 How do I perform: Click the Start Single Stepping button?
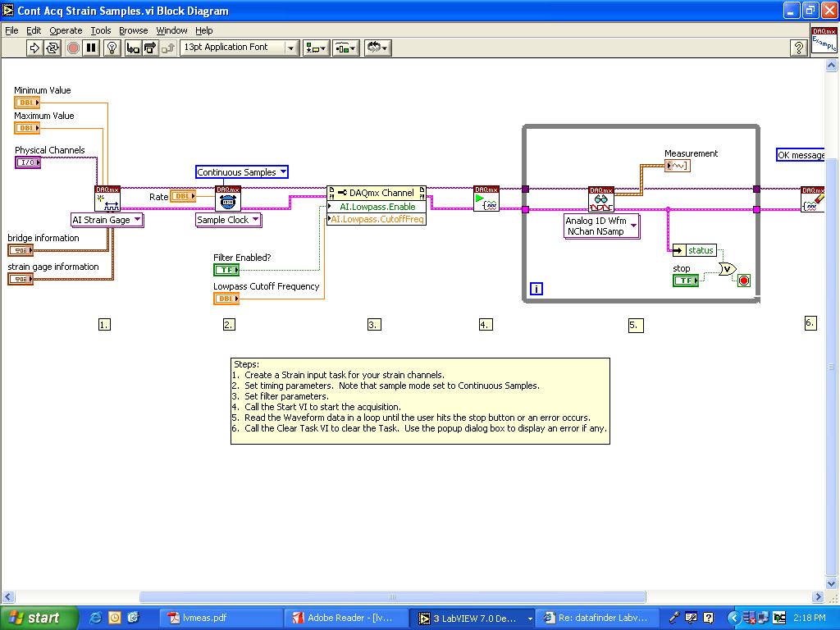[x=132, y=48]
